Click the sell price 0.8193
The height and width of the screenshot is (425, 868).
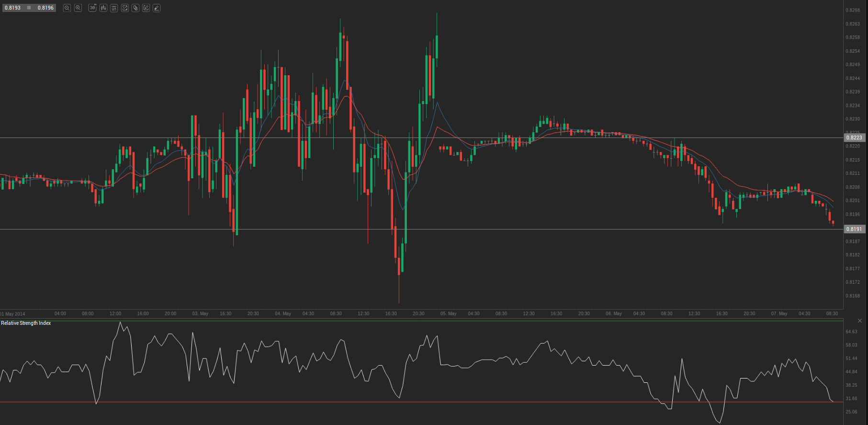[13, 8]
